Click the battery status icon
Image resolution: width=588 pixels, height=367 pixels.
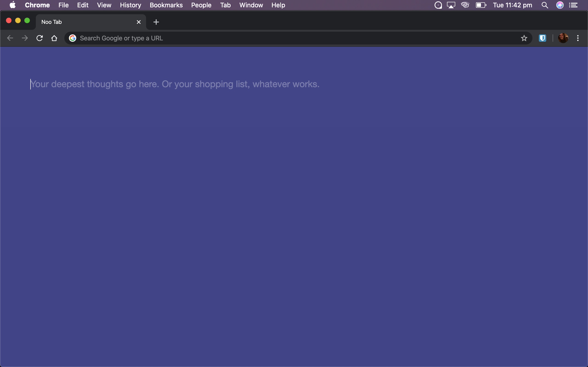tap(481, 5)
